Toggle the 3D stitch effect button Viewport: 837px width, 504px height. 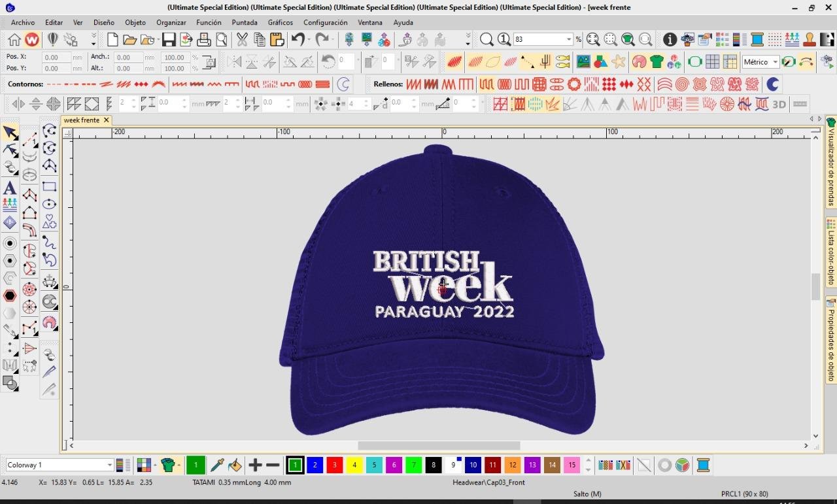(x=779, y=104)
